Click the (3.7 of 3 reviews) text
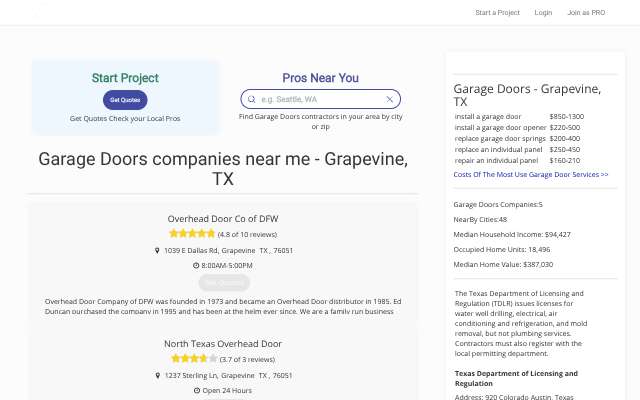 pos(247,359)
